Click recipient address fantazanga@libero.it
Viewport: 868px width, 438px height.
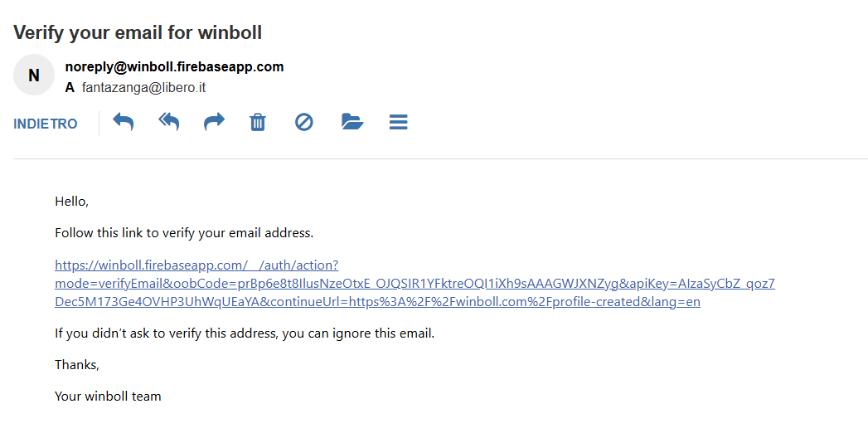pos(143,87)
